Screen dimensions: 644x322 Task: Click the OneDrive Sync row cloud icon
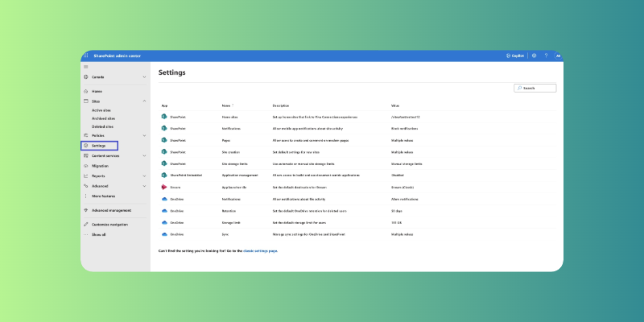pos(164,233)
